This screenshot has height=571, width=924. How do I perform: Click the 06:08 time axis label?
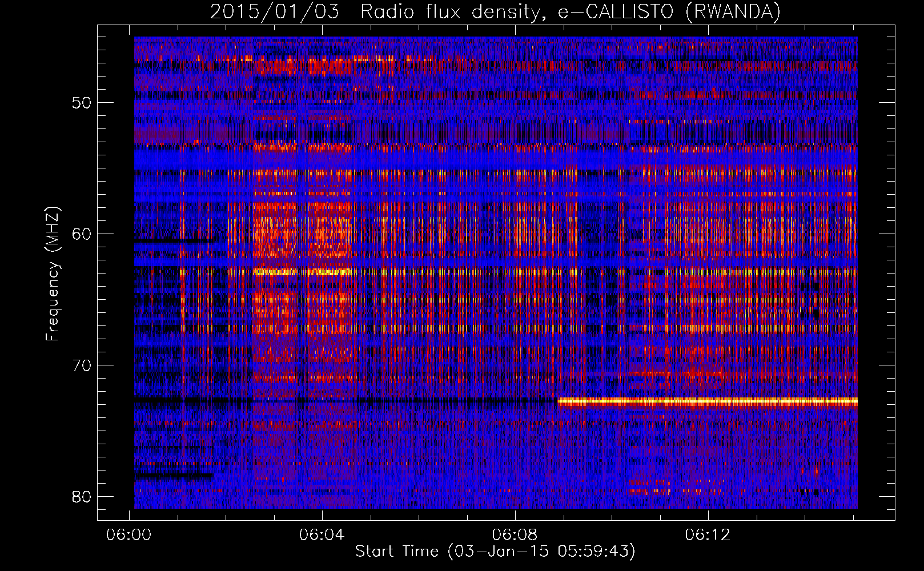pos(515,535)
